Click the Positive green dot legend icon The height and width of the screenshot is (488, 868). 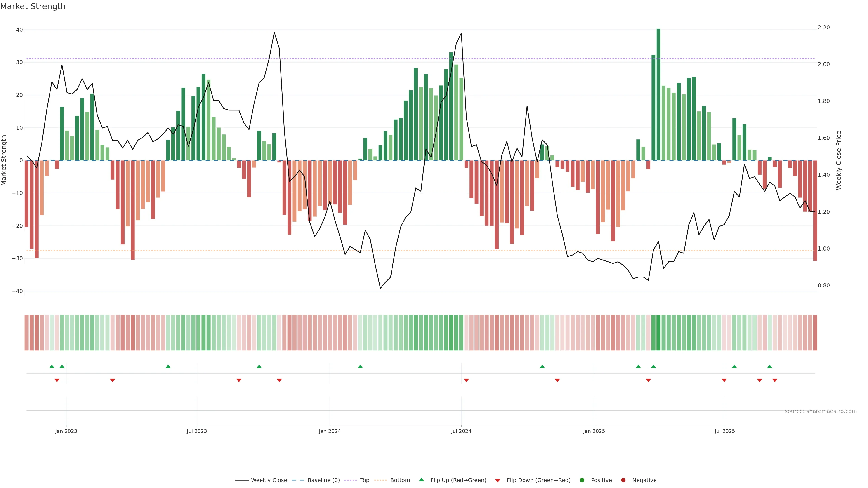point(582,480)
